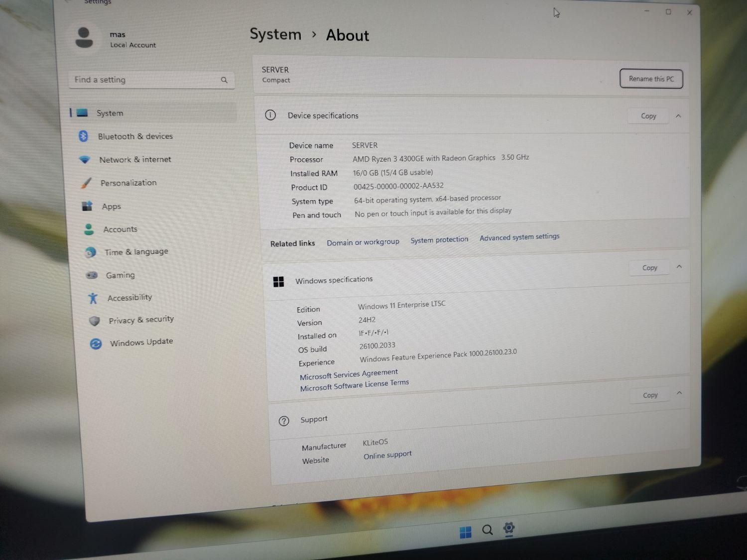Click Rename this PC button

point(651,79)
